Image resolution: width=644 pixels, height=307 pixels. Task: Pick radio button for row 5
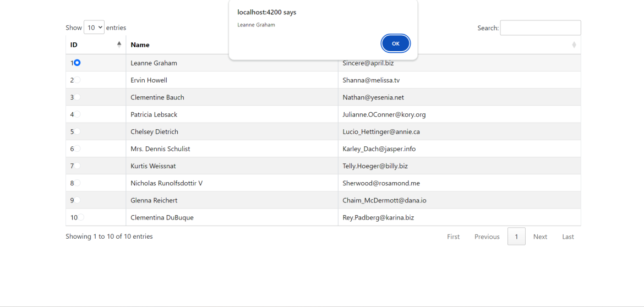pyautogui.click(x=77, y=131)
